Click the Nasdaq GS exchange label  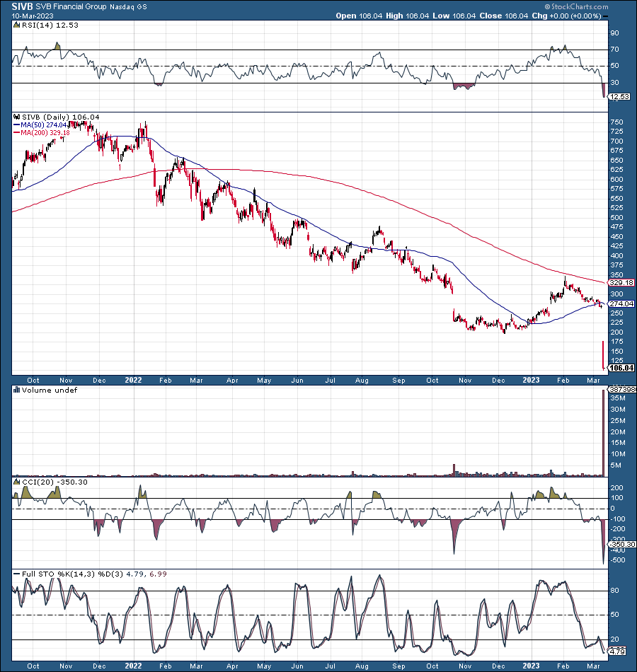tap(128, 7)
